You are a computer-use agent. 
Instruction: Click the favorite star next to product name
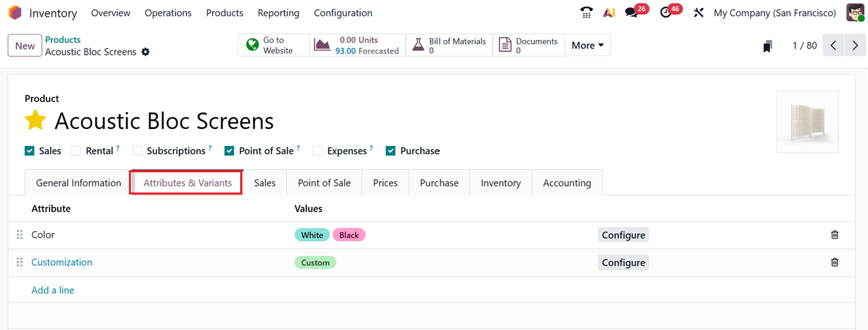coord(35,120)
